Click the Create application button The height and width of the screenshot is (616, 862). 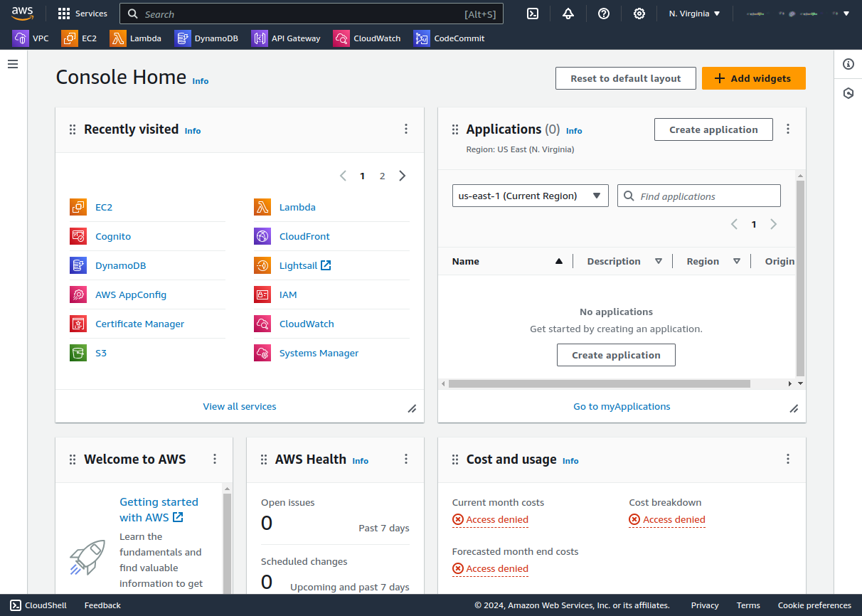point(713,129)
